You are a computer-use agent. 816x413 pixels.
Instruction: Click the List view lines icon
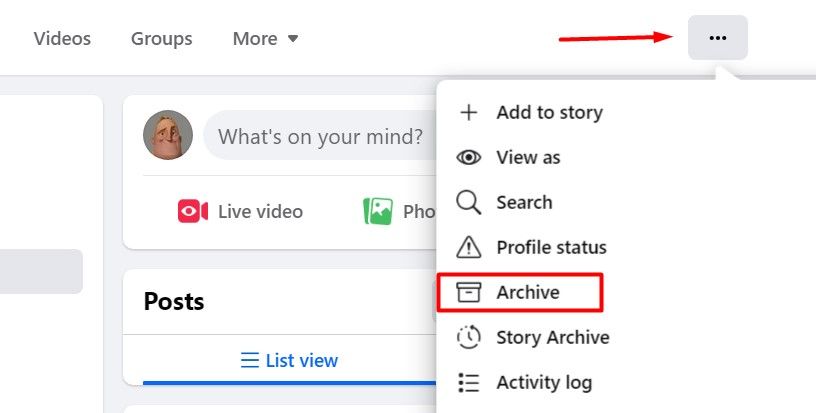(x=250, y=360)
